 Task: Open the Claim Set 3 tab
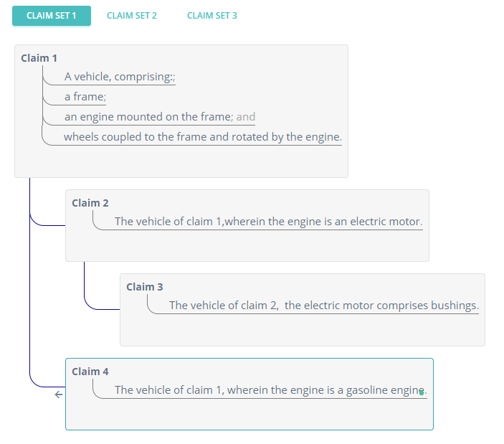[212, 16]
